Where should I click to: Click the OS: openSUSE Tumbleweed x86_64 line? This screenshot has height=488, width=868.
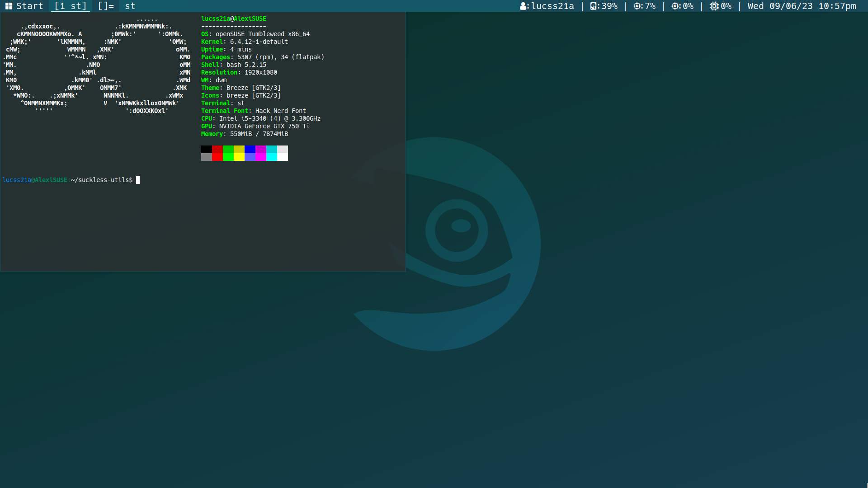click(255, 34)
